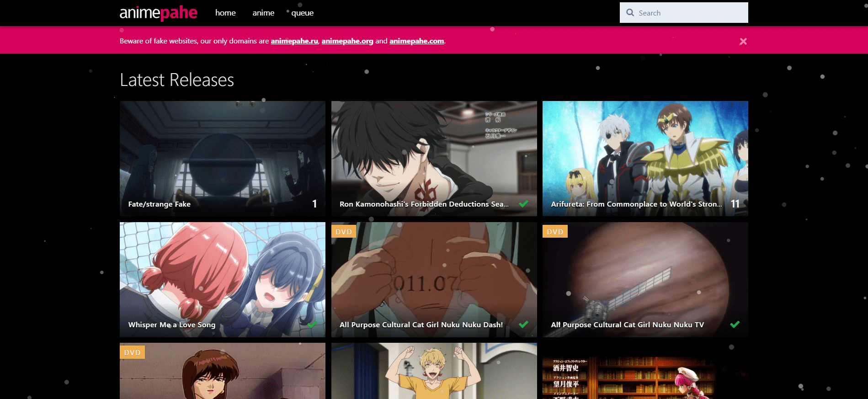Open the home menu item

[225, 13]
